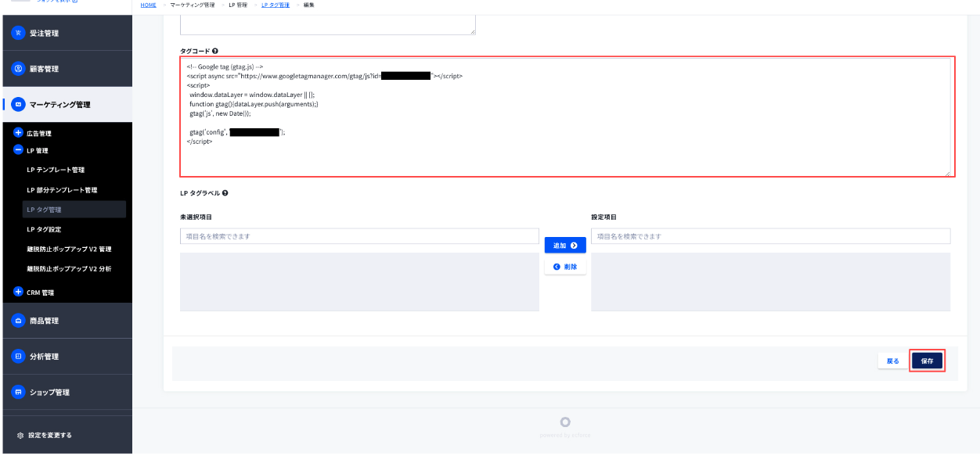Click the code line "gtag('js', new Date());"
The height and width of the screenshot is (456, 980).
221,113
